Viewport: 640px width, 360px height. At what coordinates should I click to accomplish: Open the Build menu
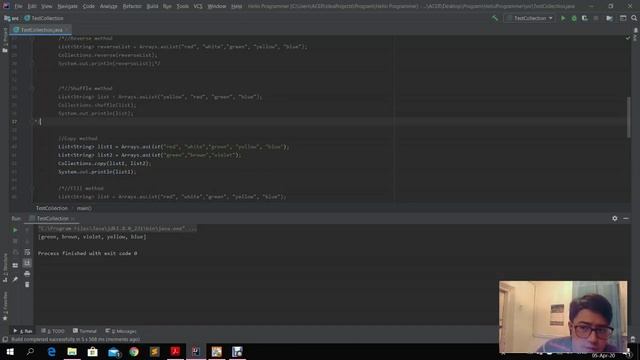152,6
